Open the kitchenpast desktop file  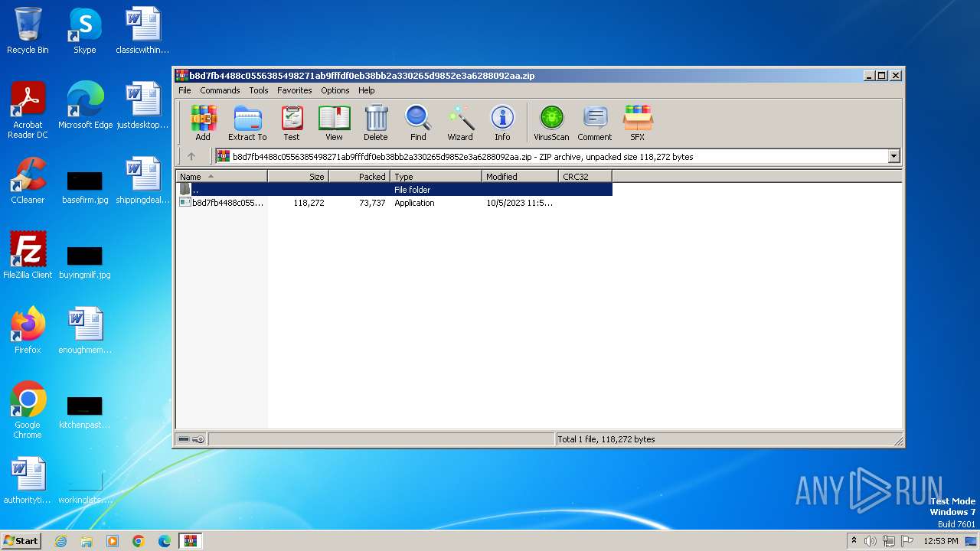tap(85, 411)
